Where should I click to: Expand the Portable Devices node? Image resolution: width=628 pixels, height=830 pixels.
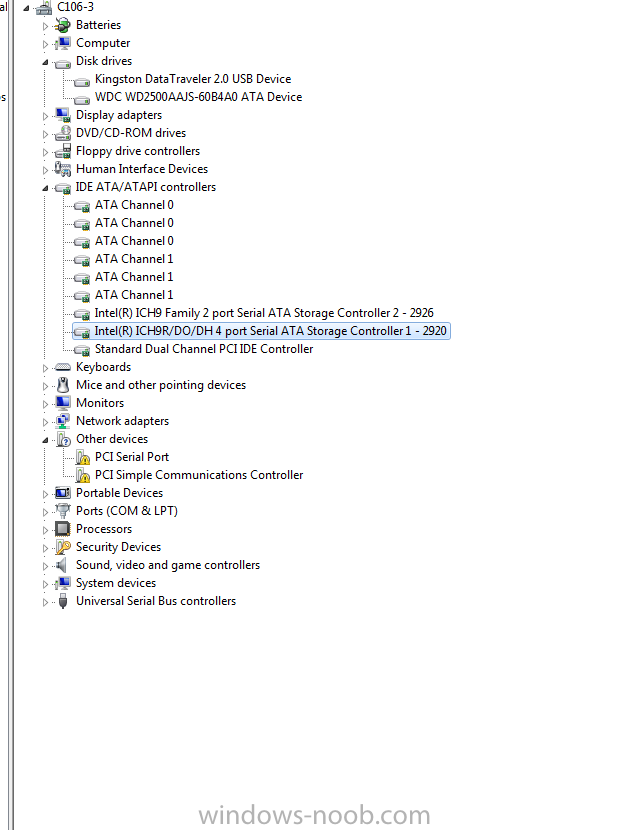pyautogui.click(x=45, y=494)
